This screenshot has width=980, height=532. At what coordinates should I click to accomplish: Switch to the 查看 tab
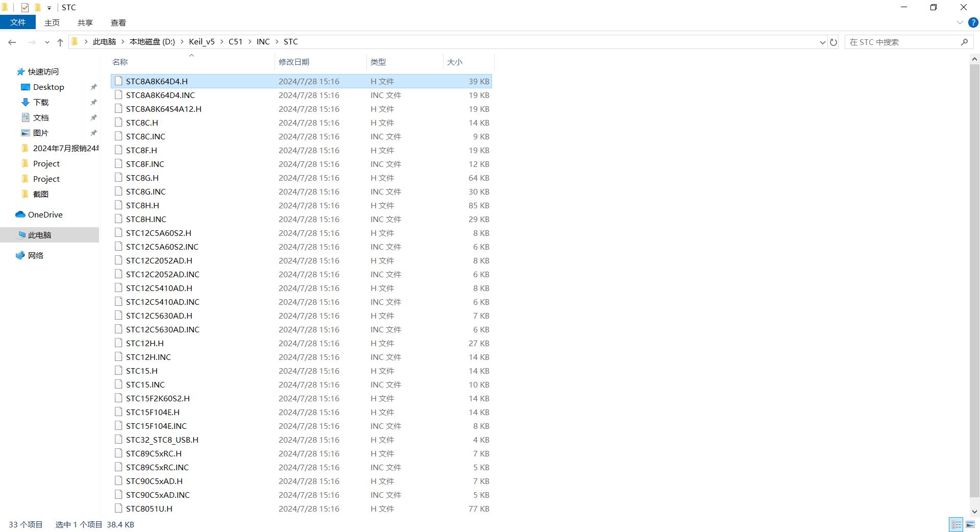[118, 22]
